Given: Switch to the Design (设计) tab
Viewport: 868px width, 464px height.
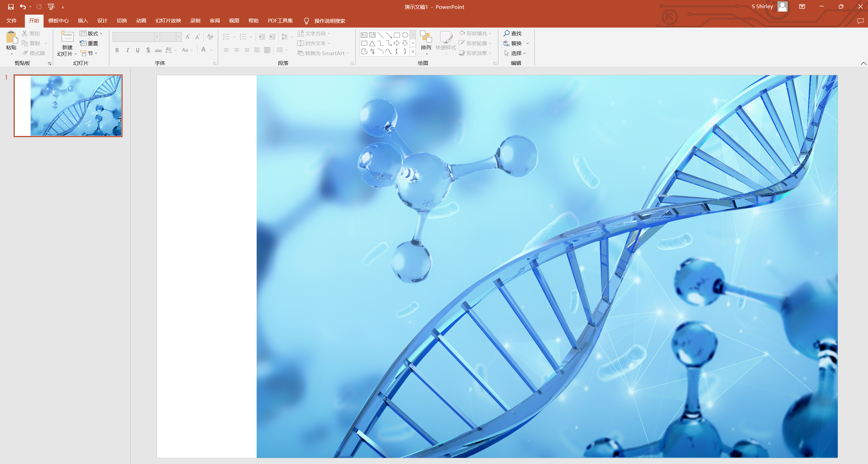Looking at the screenshot, I should 102,21.
